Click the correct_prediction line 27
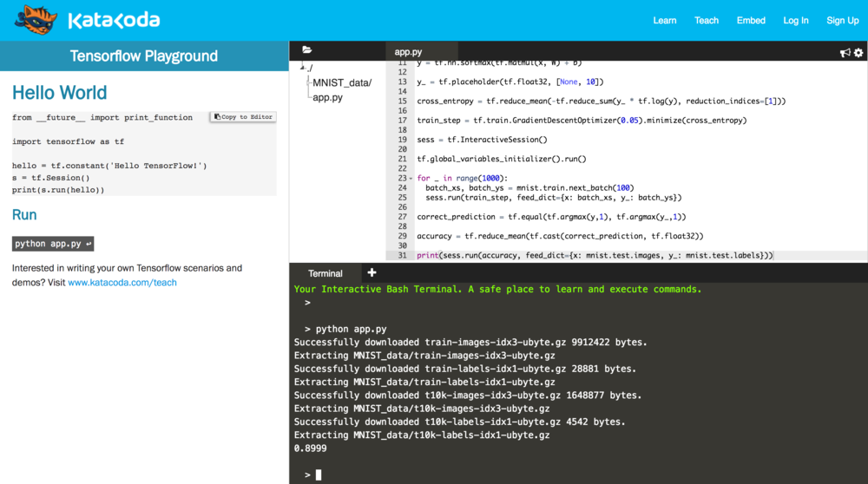This screenshot has width=868, height=484. [x=551, y=217]
